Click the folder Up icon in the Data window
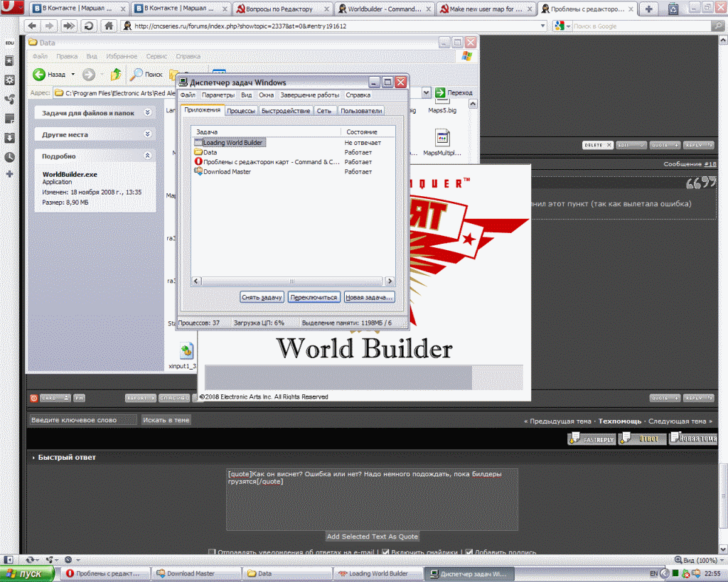Viewport: 728px width, 582px height. click(116, 74)
